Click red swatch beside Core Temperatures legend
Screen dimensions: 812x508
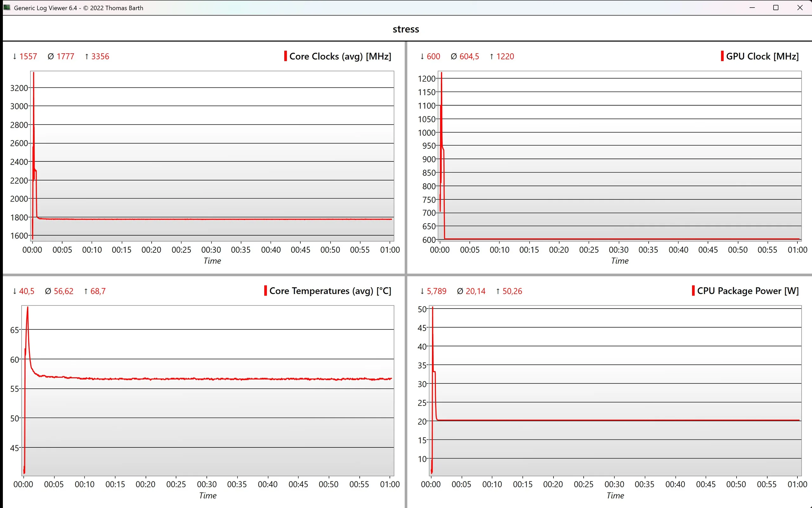click(265, 290)
